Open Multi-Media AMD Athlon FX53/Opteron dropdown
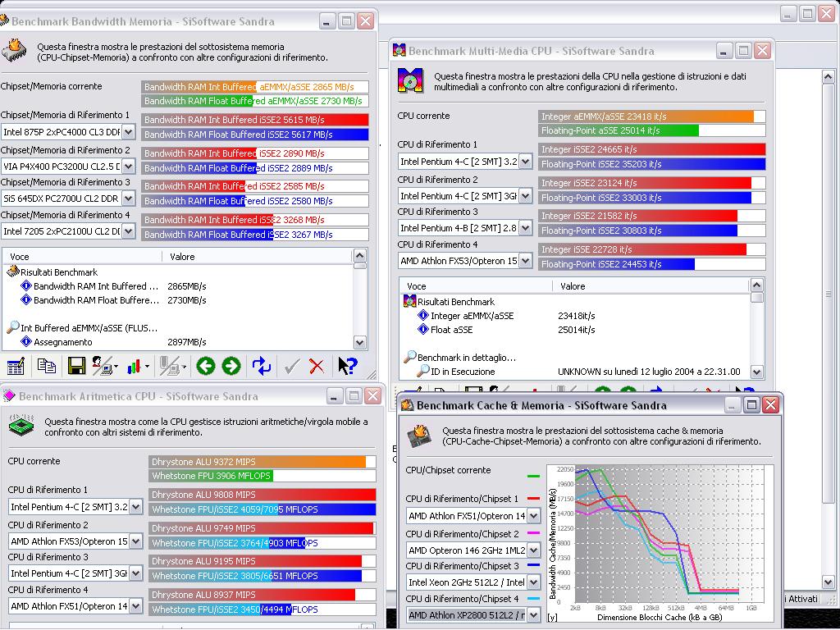The height and width of the screenshot is (630, 840). coord(526,261)
